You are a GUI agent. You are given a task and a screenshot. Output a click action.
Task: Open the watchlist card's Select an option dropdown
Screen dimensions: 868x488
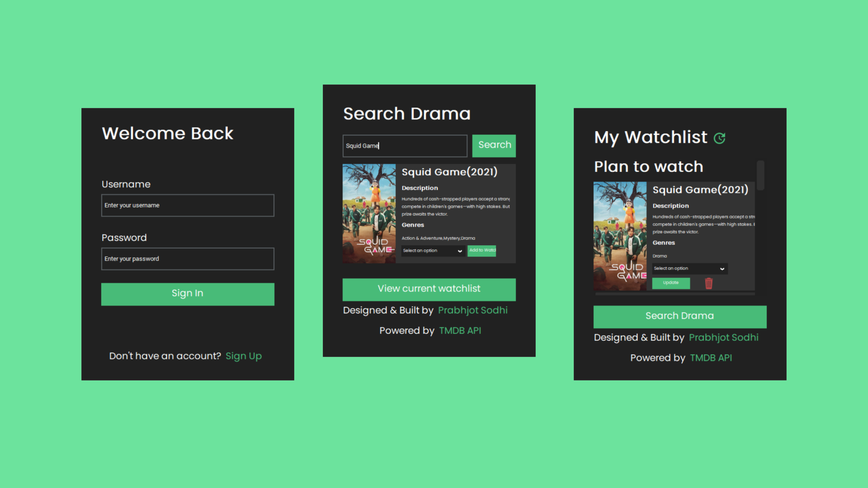click(690, 268)
